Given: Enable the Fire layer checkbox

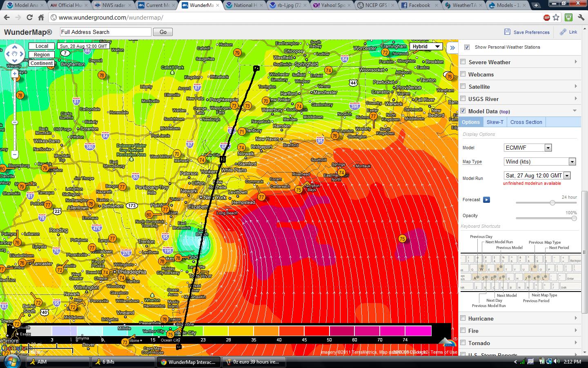Looking at the screenshot, I should [x=463, y=330].
